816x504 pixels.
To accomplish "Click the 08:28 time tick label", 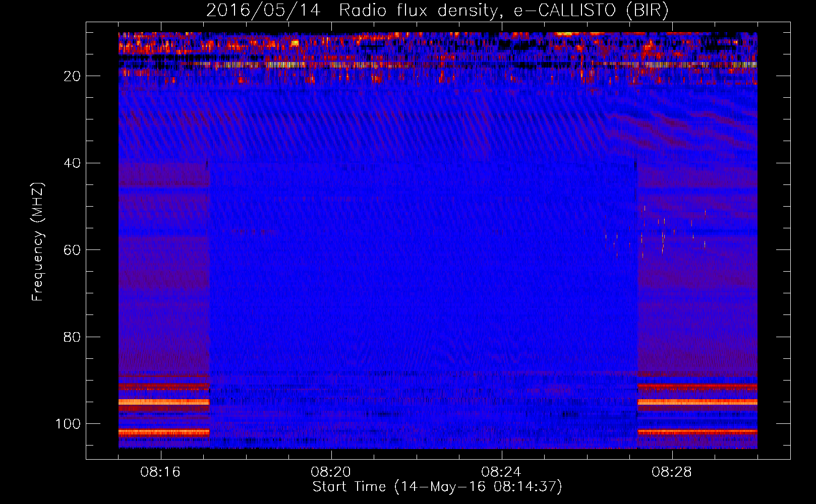I will 671,472.
